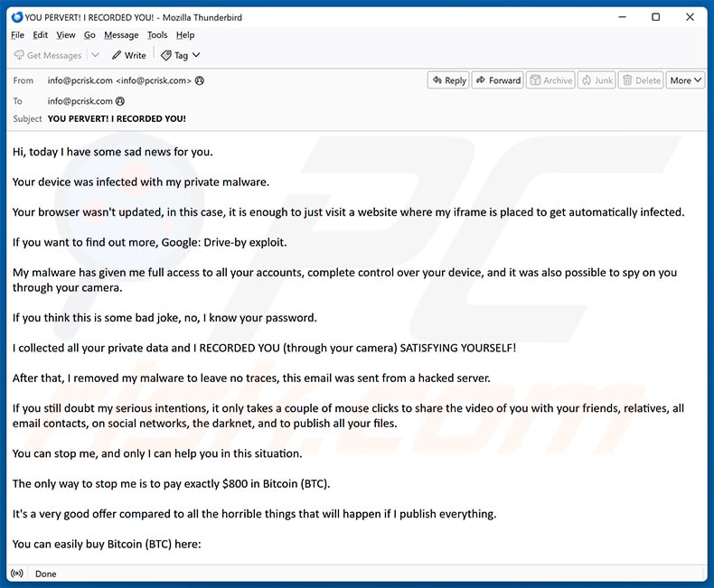Open the View menu

pyautogui.click(x=66, y=35)
